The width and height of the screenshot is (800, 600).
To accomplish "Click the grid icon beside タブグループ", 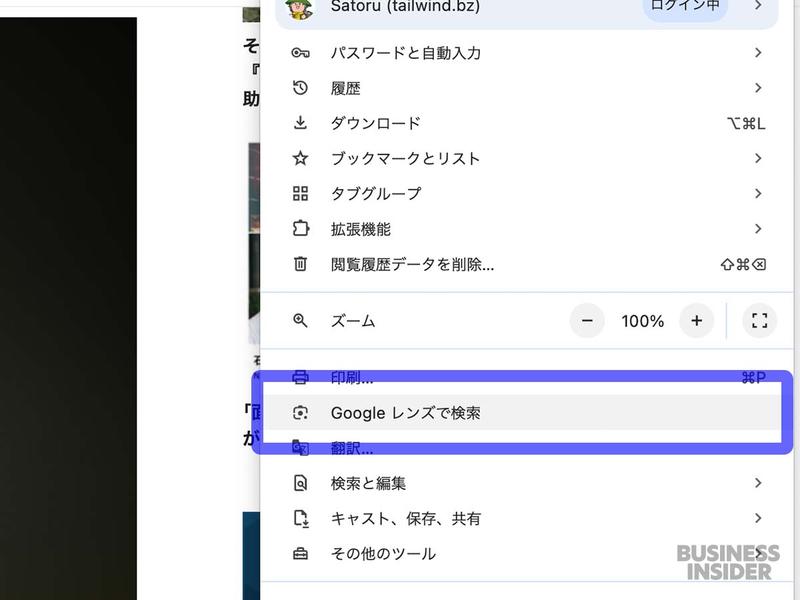I will pos(300,193).
